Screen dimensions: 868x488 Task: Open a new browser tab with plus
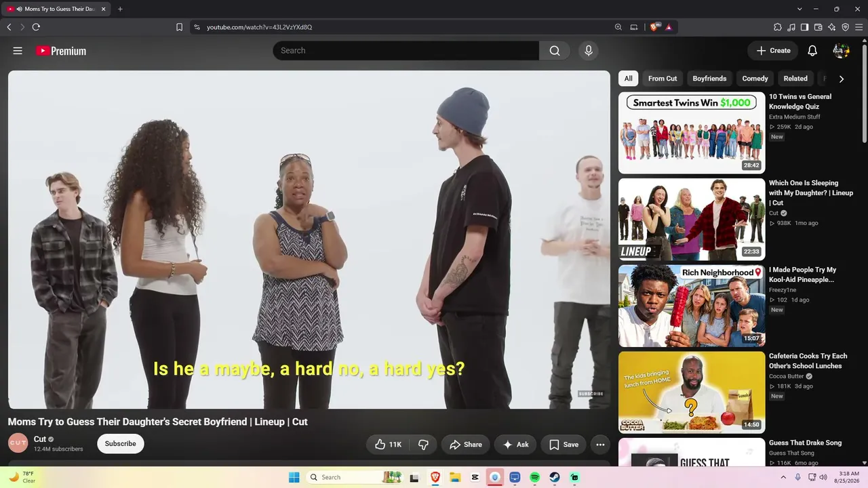(x=120, y=9)
